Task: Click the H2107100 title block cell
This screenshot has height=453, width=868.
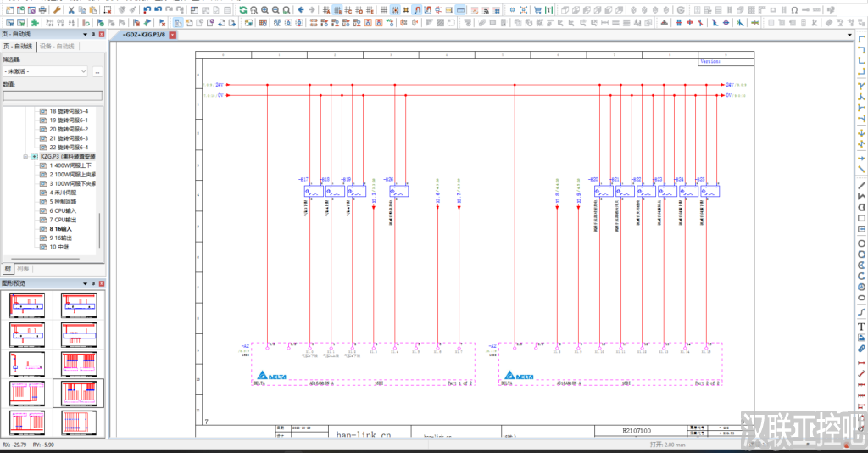Action: click(x=637, y=430)
